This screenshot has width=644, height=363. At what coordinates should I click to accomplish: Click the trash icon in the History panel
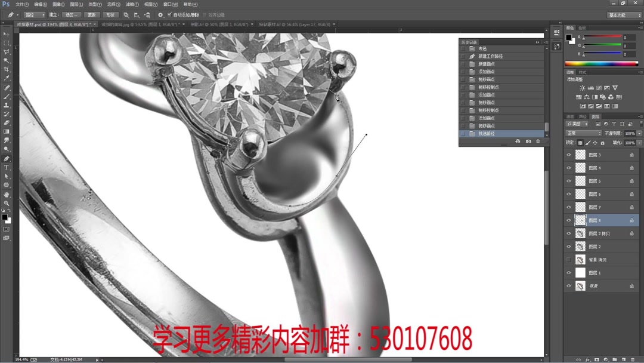coord(538,141)
